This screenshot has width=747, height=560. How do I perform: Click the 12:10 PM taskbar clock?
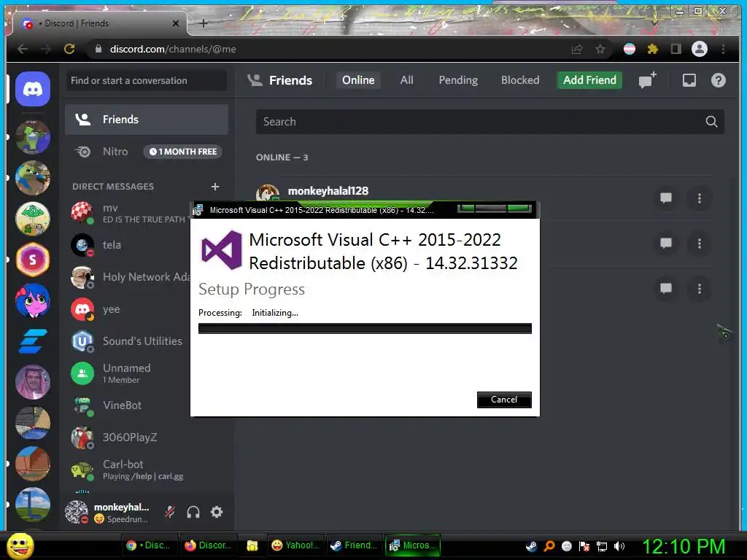coord(684,546)
